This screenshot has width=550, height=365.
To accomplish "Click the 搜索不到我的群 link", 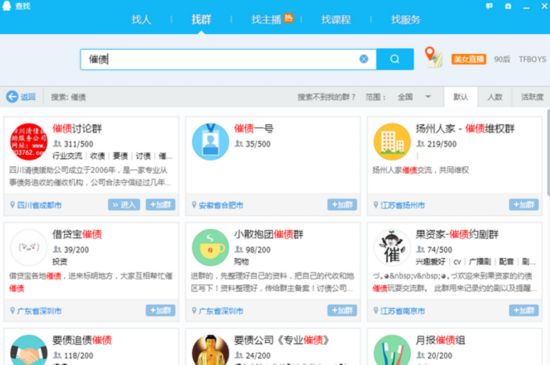I will click(326, 97).
